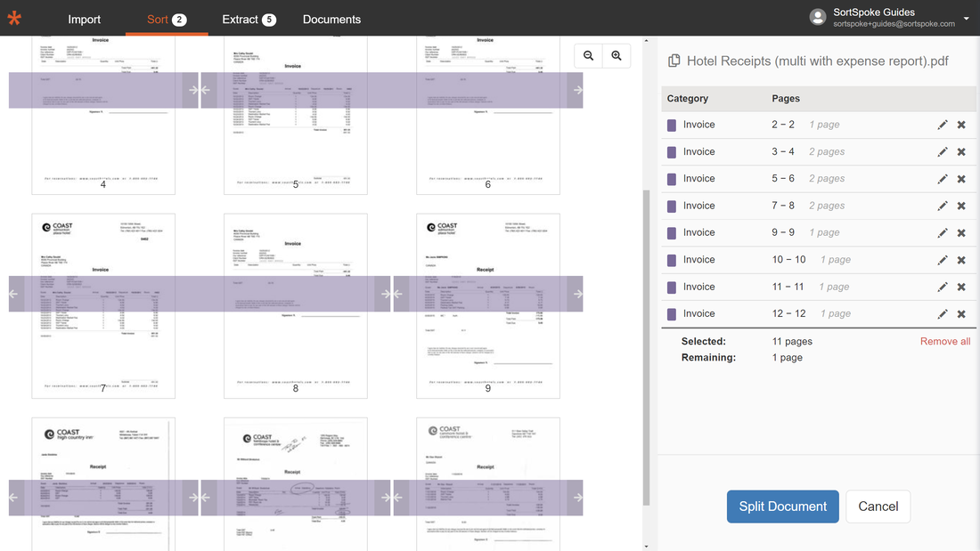Image resolution: width=980 pixels, height=551 pixels.
Task: Select the page 4 thumbnail
Action: pos(103,115)
